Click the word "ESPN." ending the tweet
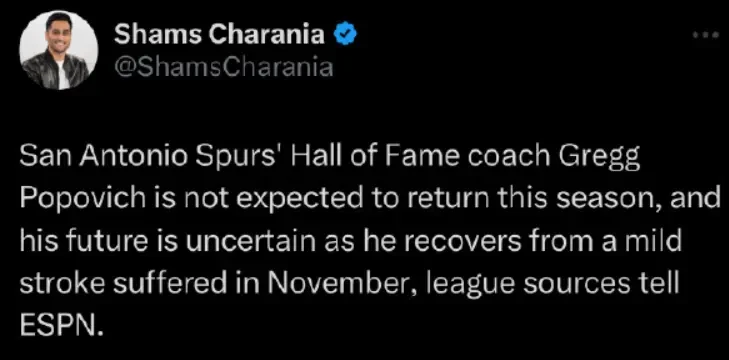Viewport: 729px width, 360px height. [60, 327]
